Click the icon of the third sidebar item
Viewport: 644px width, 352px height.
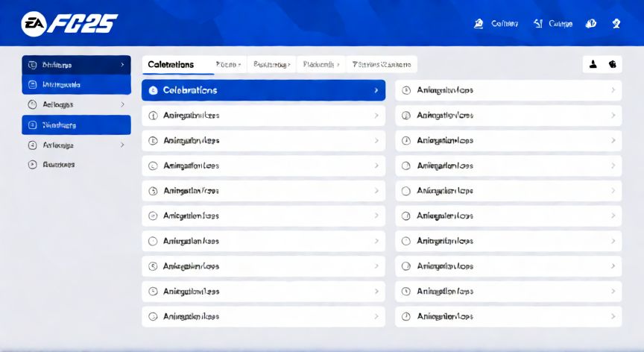(32, 104)
